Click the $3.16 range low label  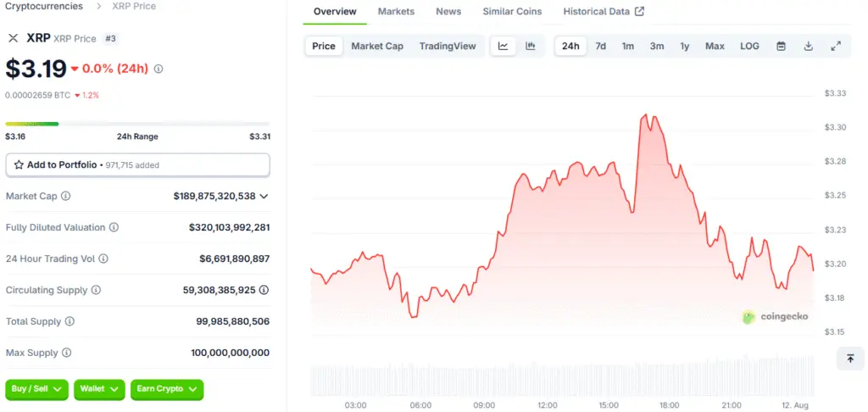pos(16,136)
